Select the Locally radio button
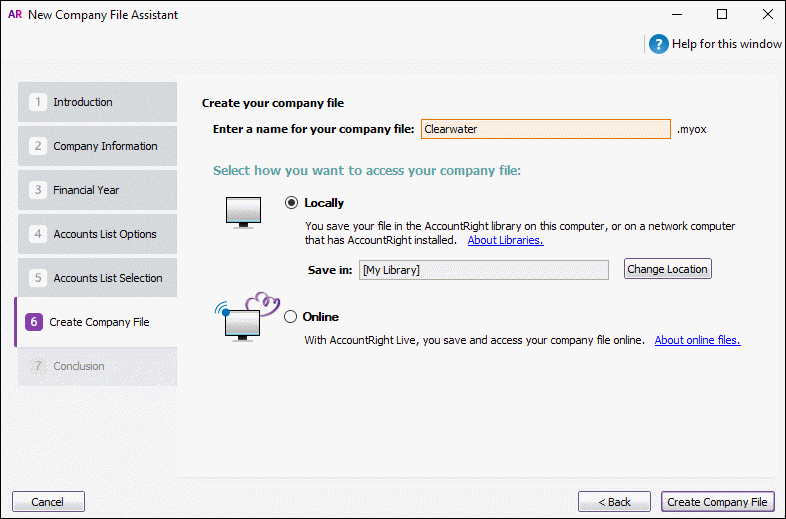The height and width of the screenshot is (519, 786). click(x=291, y=203)
